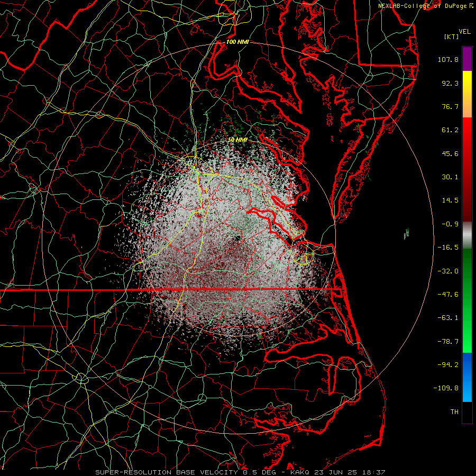Select the 92.3 legend value
Image resolution: width=476 pixels, height=476 pixels.
click(x=450, y=83)
